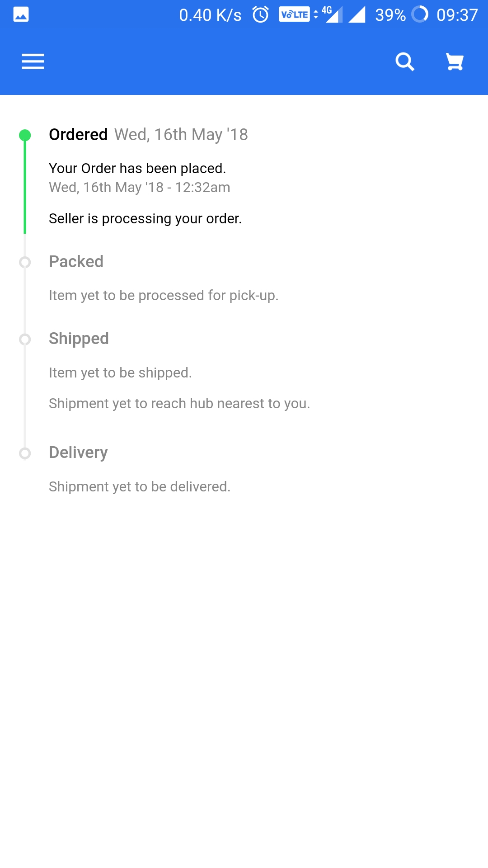The width and height of the screenshot is (488, 868).
Task: Tap the 09:37 clock in status bar
Action: pos(457,15)
